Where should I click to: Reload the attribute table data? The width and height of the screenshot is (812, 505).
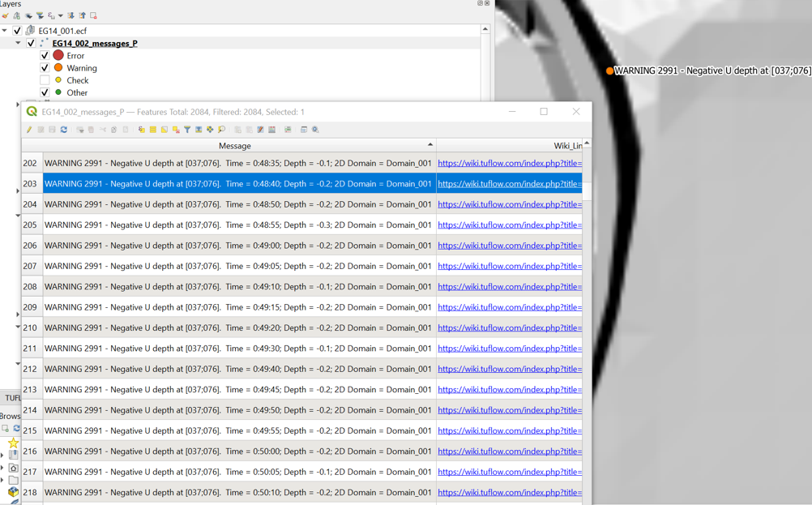pos(63,129)
